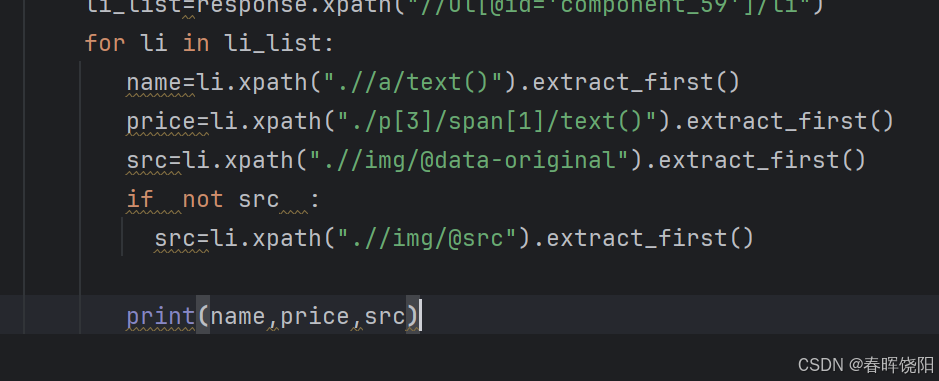The width and height of the screenshot is (939, 381).
Task: Click the 'if' keyword
Action: 140,199
